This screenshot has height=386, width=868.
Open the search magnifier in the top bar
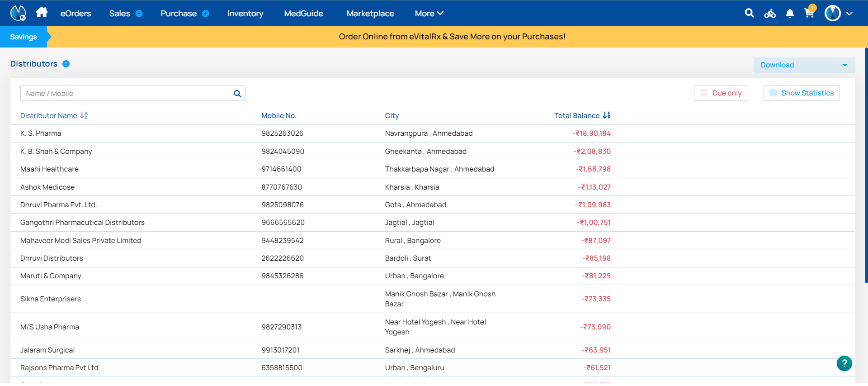coord(749,13)
